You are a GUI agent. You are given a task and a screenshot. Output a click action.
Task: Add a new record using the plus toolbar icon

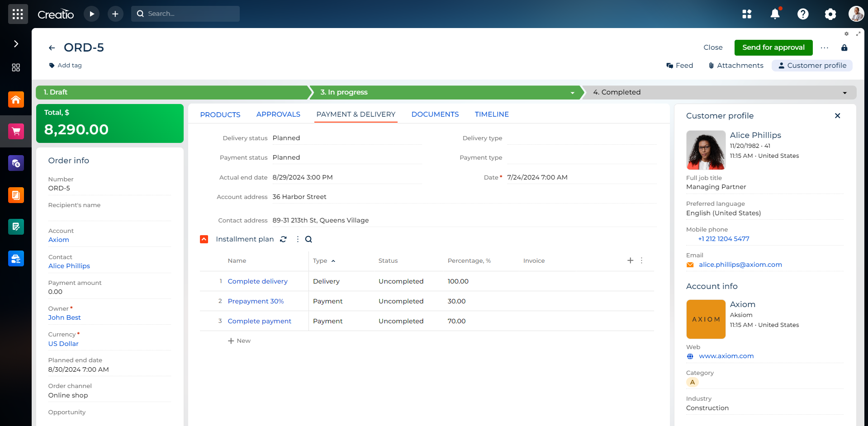tap(115, 14)
